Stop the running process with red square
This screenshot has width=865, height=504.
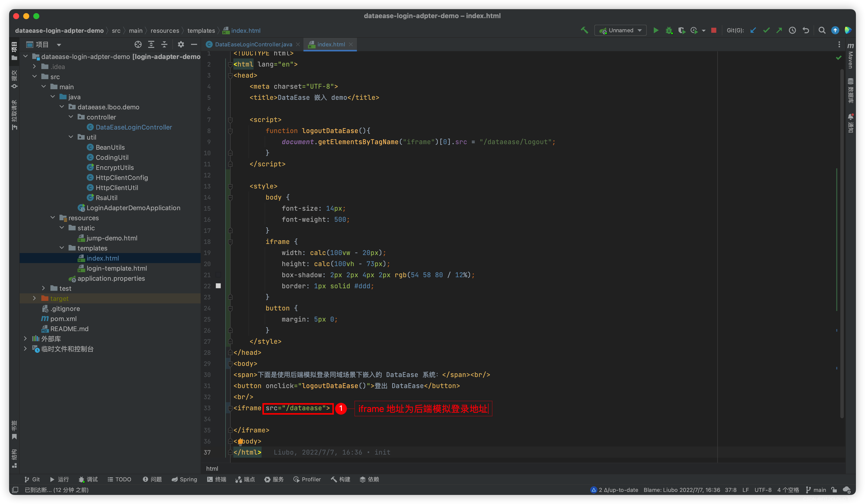point(714,30)
